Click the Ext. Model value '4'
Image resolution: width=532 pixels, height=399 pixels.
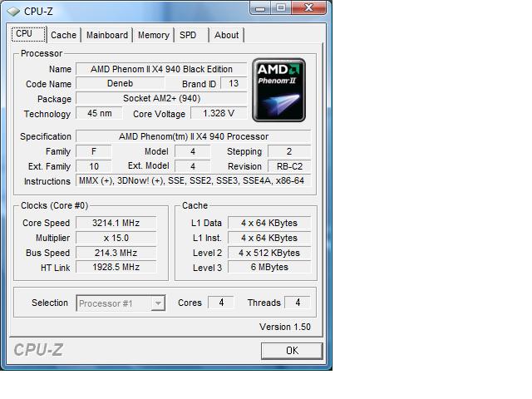pos(193,166)
